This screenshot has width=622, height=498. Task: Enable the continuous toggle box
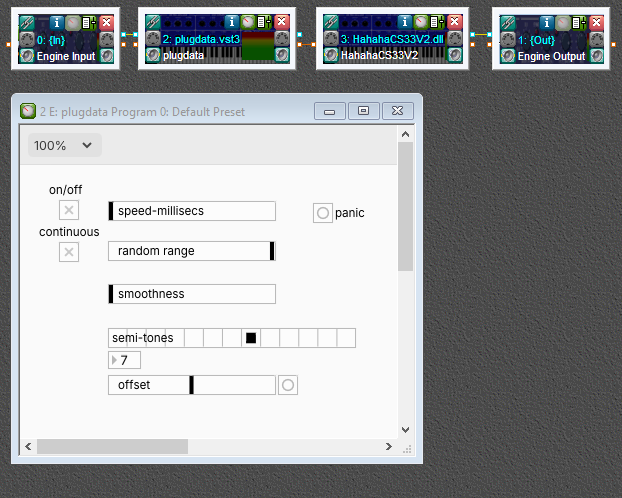69,252
